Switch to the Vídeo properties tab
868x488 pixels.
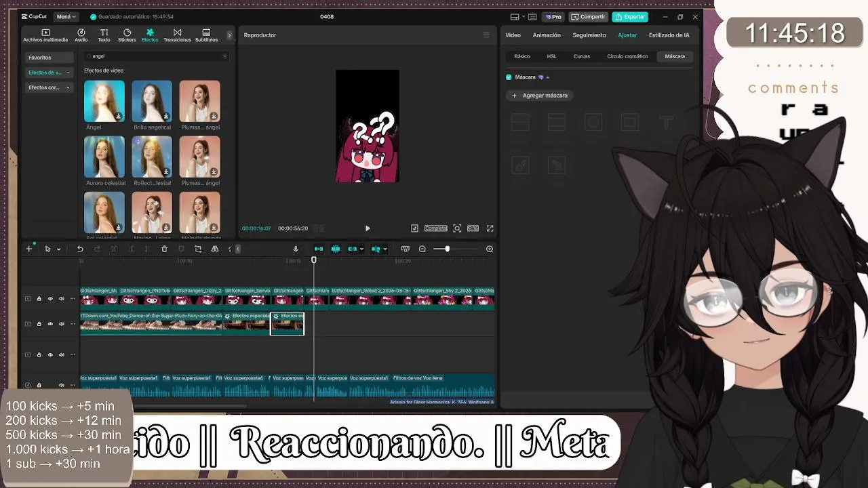point(513,35)
